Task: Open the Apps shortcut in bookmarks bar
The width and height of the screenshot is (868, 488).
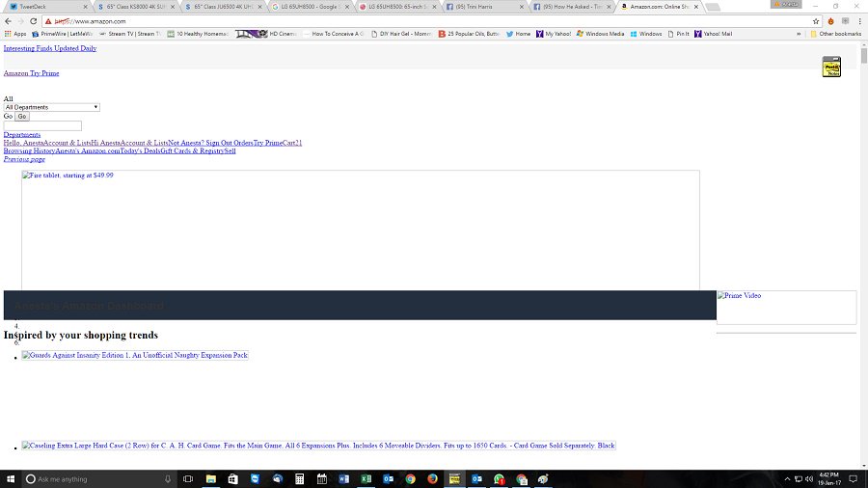Action: click(15, 34)
